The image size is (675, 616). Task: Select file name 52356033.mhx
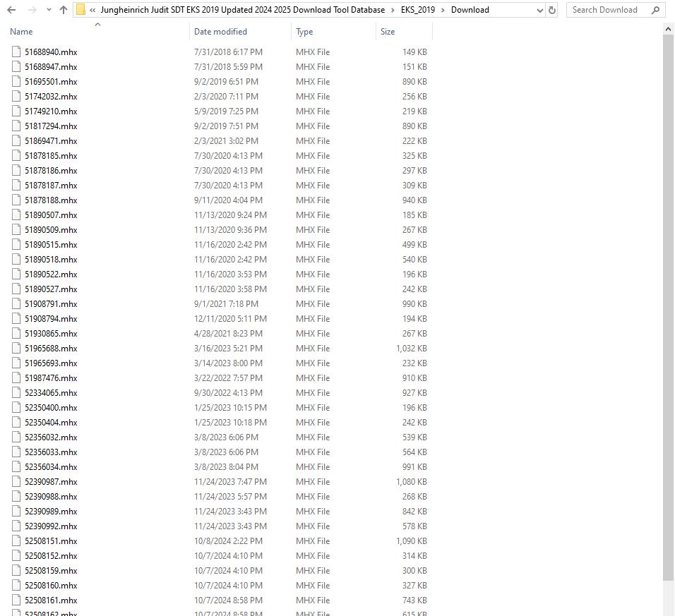51,452
